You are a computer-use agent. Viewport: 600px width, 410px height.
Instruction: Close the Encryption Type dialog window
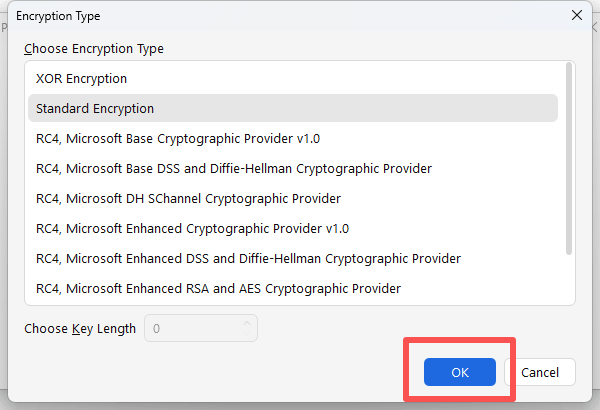pos(576,16)
